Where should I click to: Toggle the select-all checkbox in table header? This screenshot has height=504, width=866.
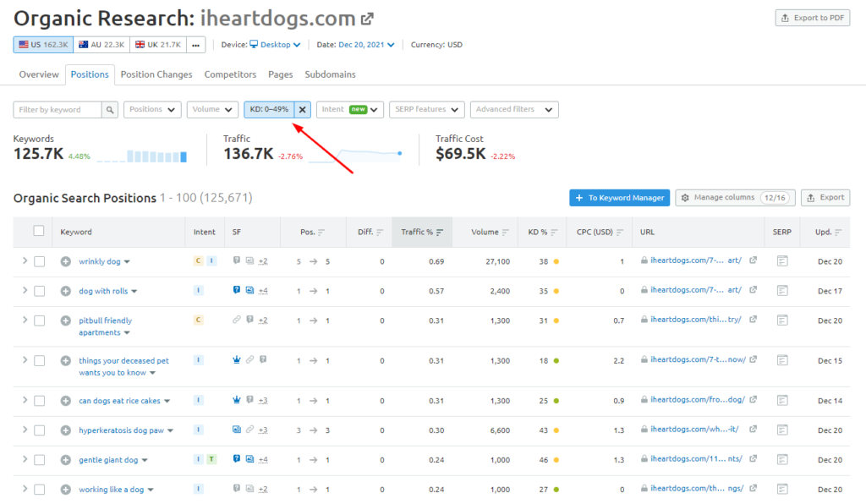pyautogui.click(x=39, y=231)
